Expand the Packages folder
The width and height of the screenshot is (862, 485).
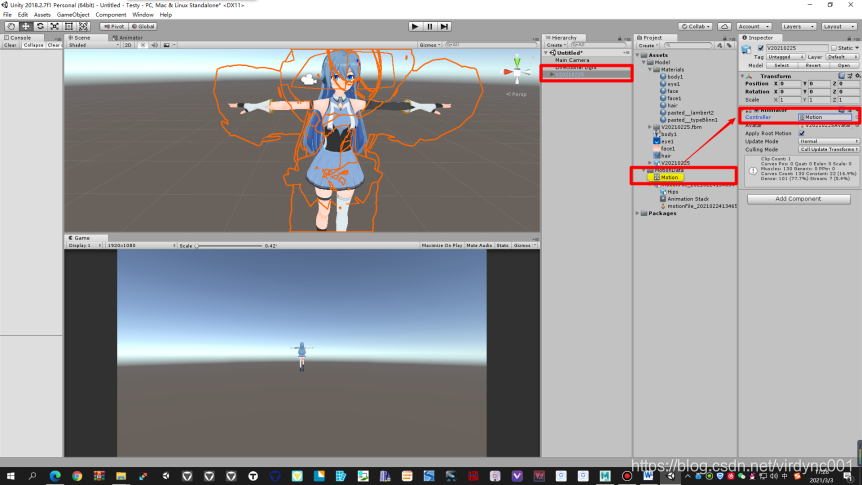tap(638, 213)
